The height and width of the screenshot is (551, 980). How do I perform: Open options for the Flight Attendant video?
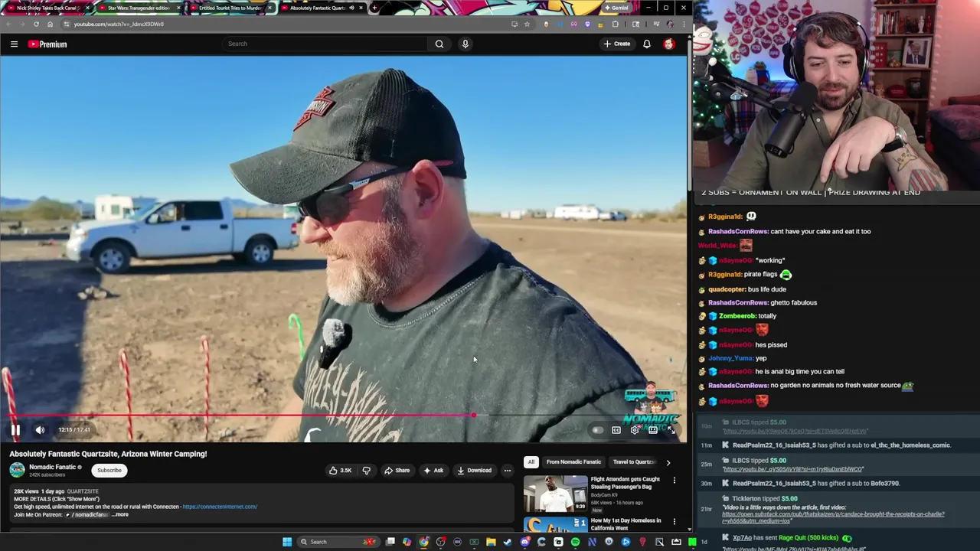tap(674, 481)
